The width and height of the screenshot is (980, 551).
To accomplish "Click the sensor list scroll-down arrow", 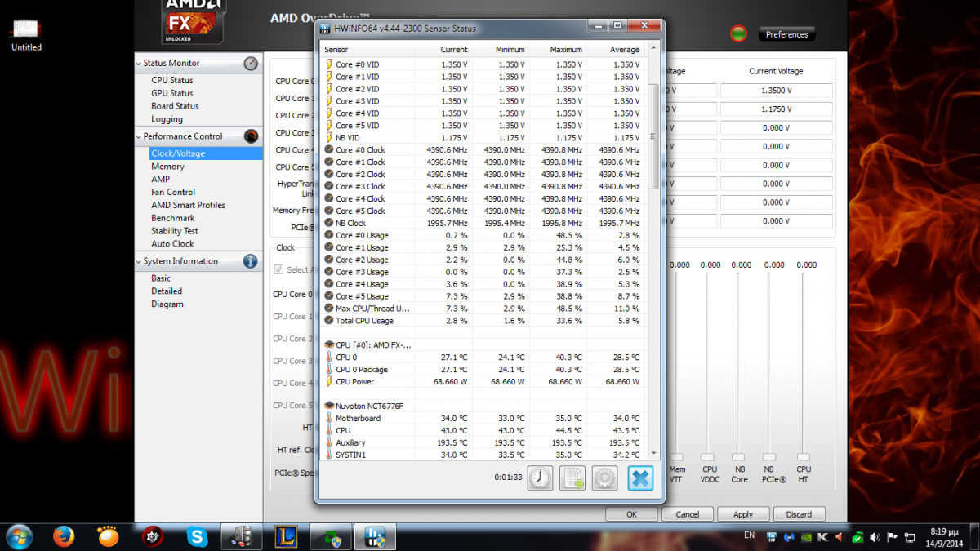I will (x=653, y=454).
